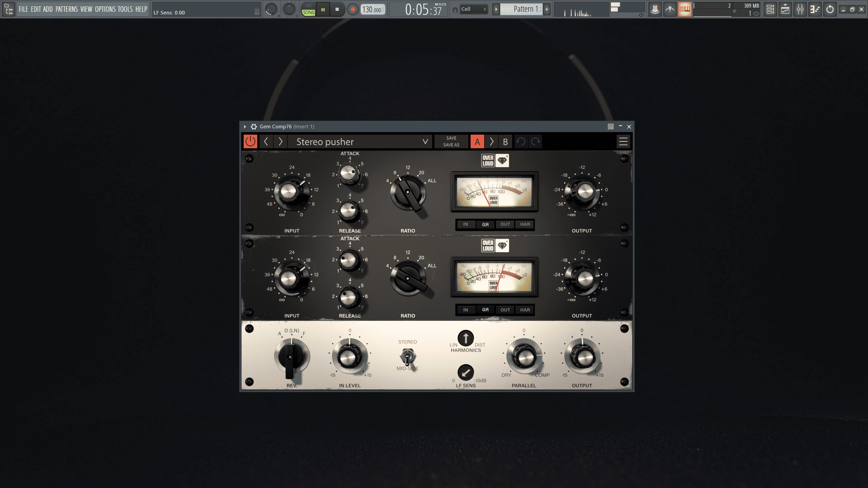Image resolution: width=868 pixels, height=488 pixels.
Task: Click the top-left pattern/song browser icon
Action: 9,9
